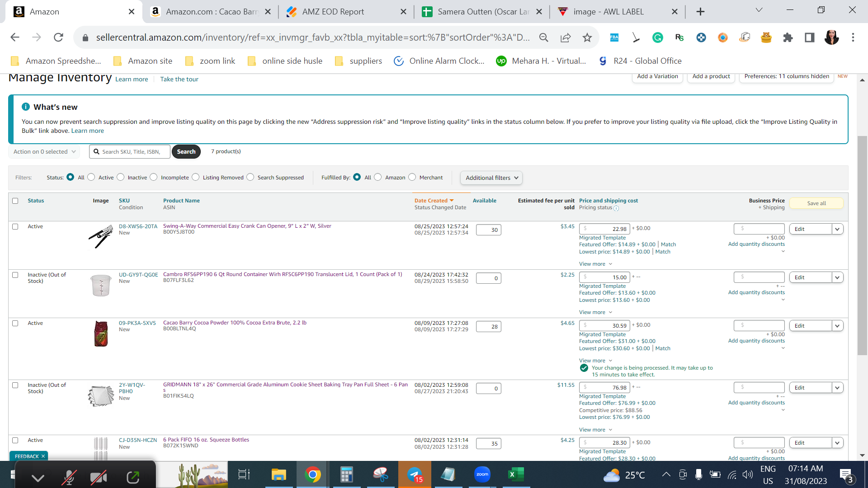
Task: Click the Cambro container product thumbnail
Action: (101, 286)
